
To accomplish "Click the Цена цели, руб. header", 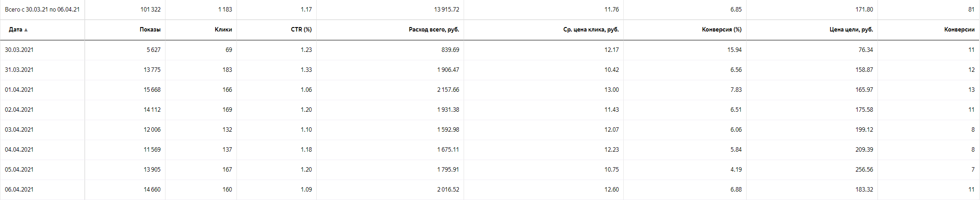I will pos(851,30).
